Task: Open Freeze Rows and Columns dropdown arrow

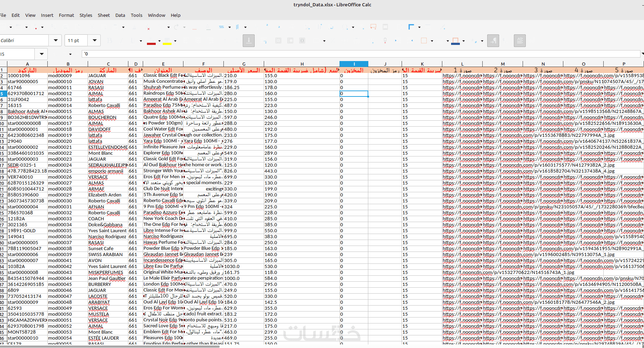Action: pyautogui.click(x=419, y=27)
